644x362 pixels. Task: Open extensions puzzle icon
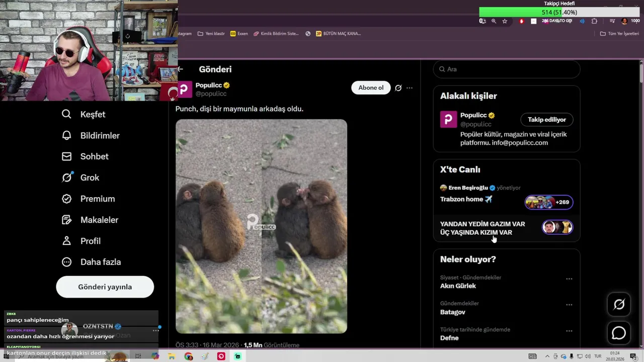(x=594, y=21)
